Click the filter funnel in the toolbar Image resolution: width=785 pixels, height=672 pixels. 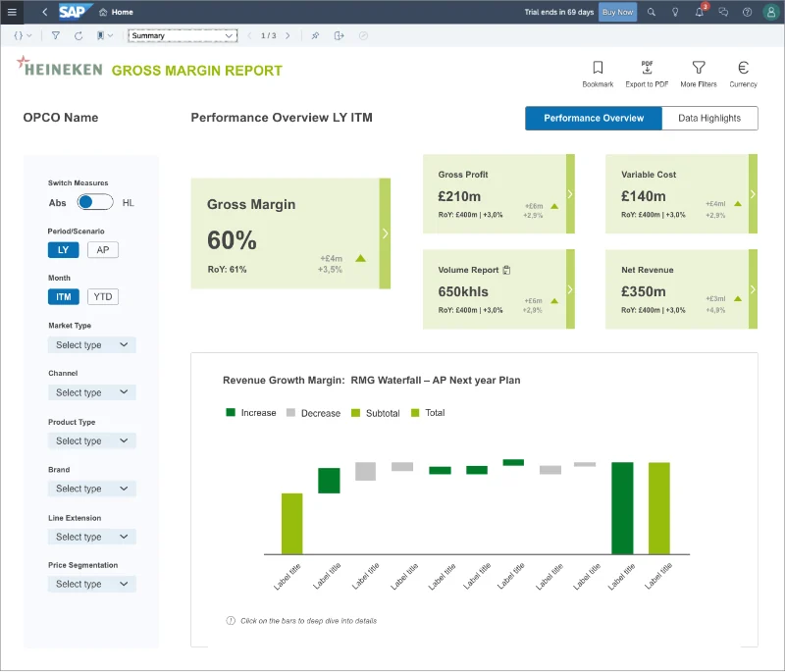[x=56, y=35]
